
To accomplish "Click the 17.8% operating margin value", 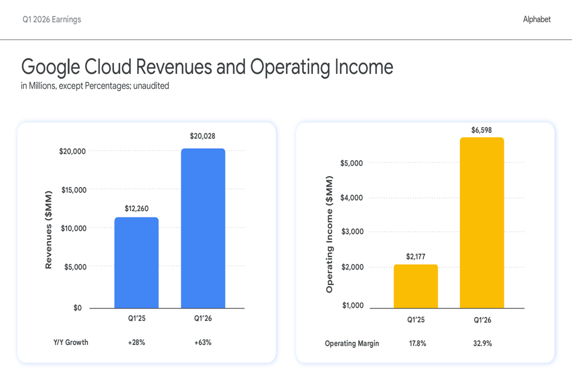I will pyautogui.click(x=418, y=343).
